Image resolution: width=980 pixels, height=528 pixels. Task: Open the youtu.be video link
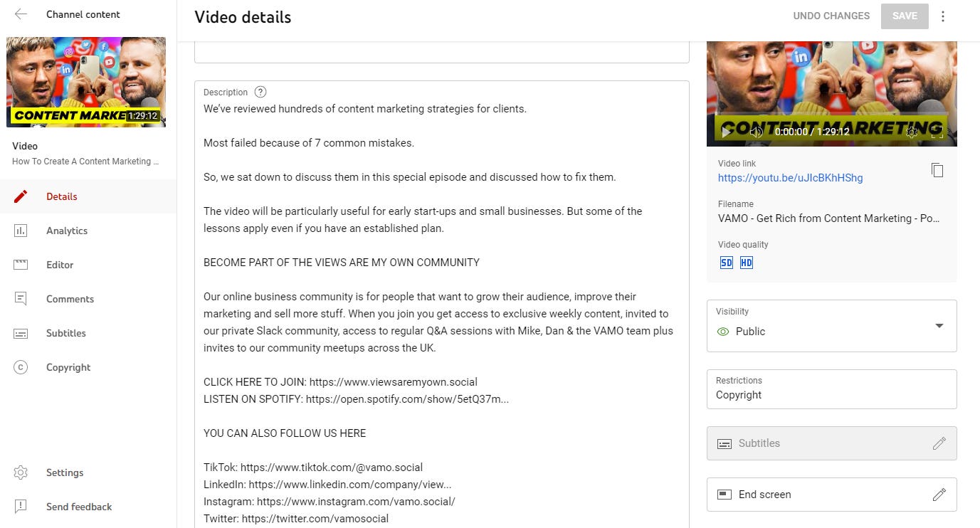[x=790, y=178]
